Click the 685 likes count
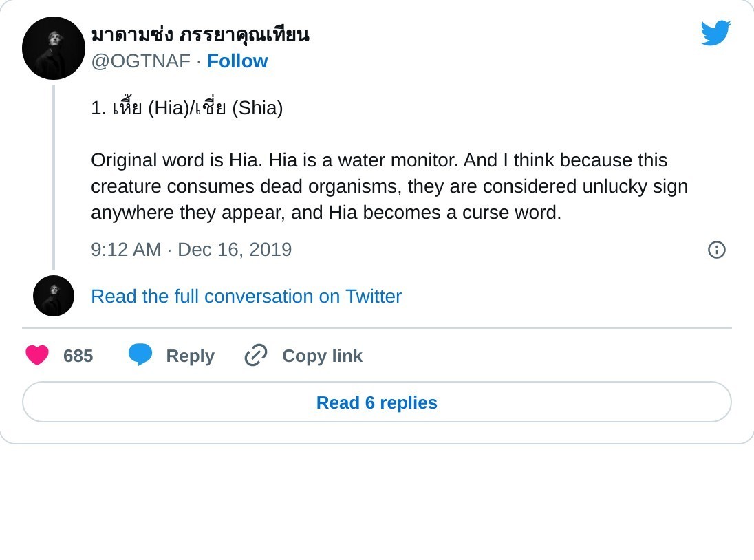 (x=78, y=356)
